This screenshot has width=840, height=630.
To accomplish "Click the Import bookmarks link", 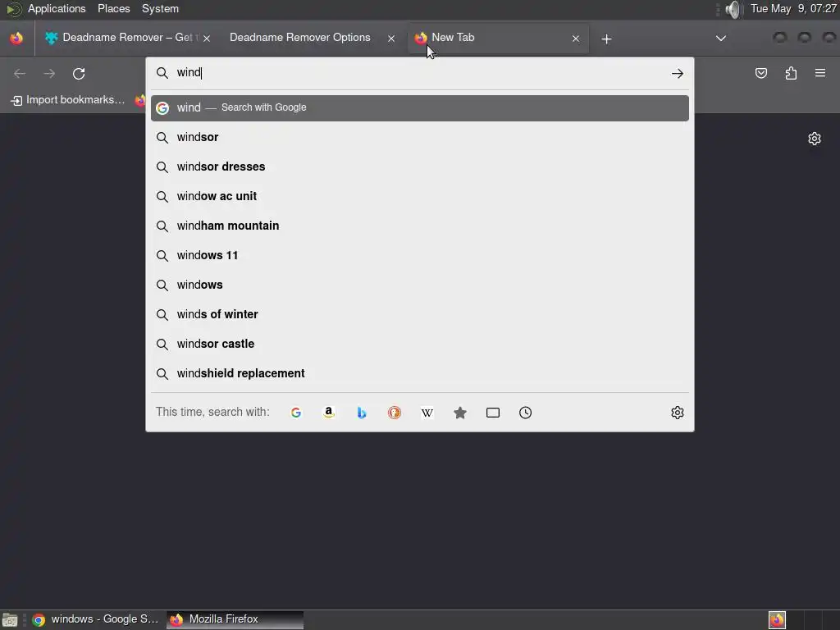I will point(68,99).
